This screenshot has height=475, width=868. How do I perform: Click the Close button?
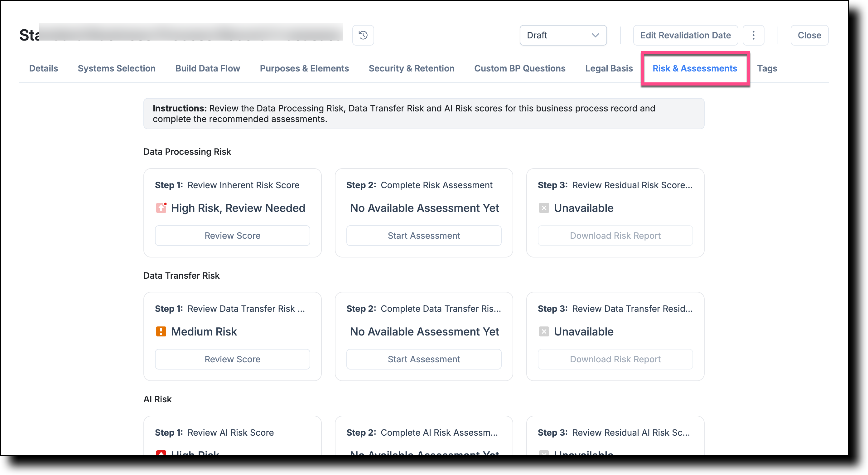coord(809,35)
